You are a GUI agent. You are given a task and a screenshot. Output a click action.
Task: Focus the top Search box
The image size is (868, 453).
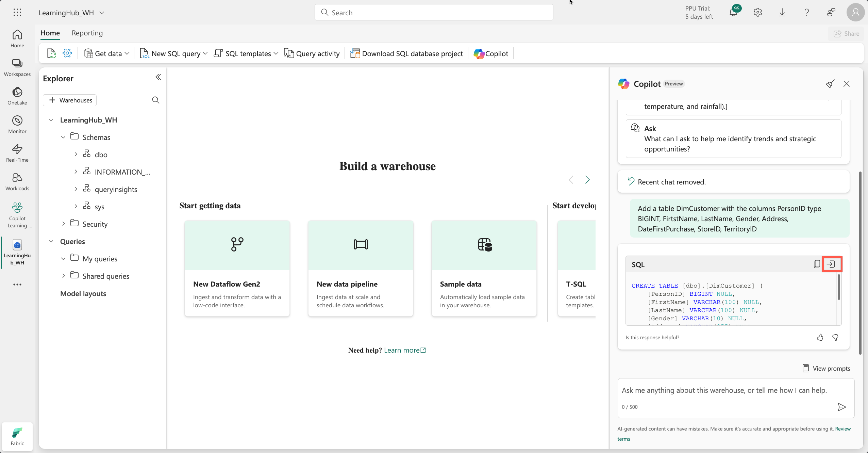click(x=434, y=13)
